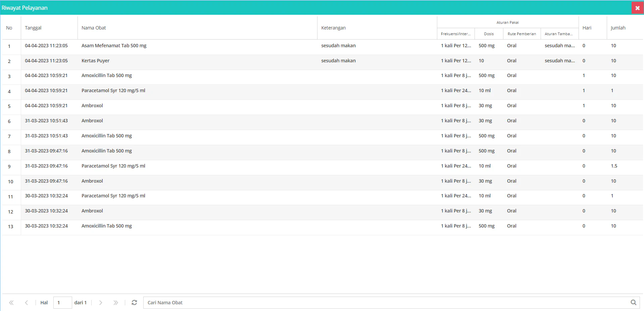
Task: Click Amoxicillin Tab 500 mg in row 13
Action: [x=107, y=226]
